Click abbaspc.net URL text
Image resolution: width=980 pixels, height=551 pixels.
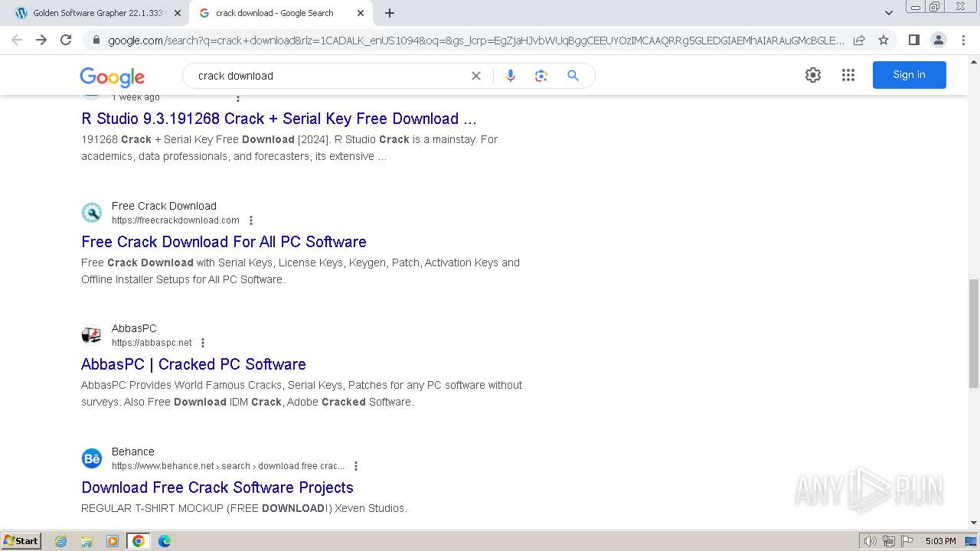pos(152,343)
